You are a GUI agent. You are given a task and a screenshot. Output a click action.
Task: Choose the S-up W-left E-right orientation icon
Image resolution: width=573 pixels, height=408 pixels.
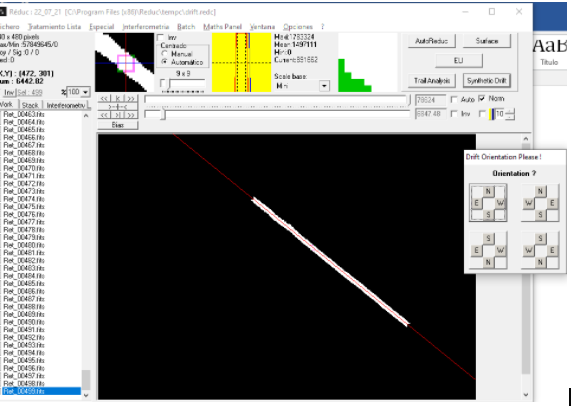click(x=540, y=250)
